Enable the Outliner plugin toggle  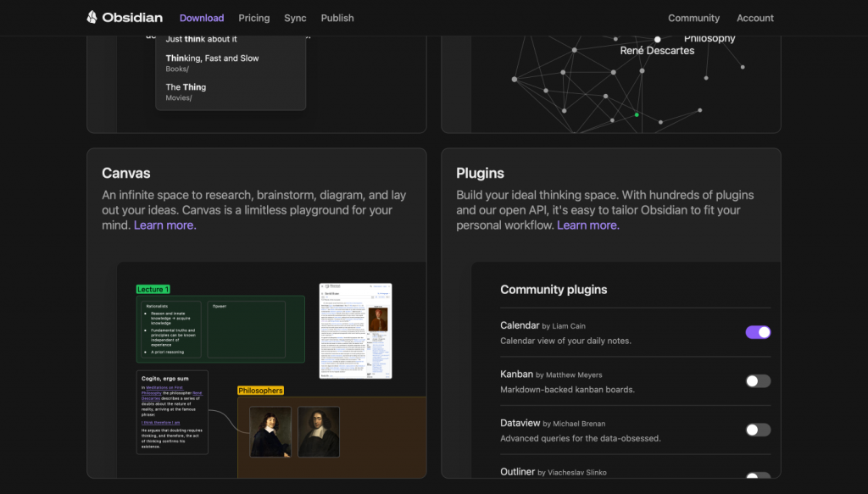pos(758,475)
